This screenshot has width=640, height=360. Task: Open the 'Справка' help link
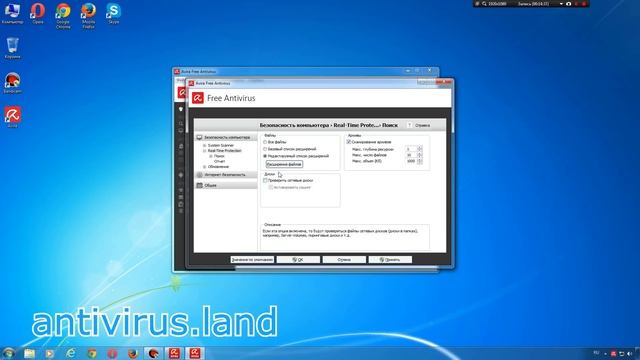pyautogui.click(x=422, y=125)
